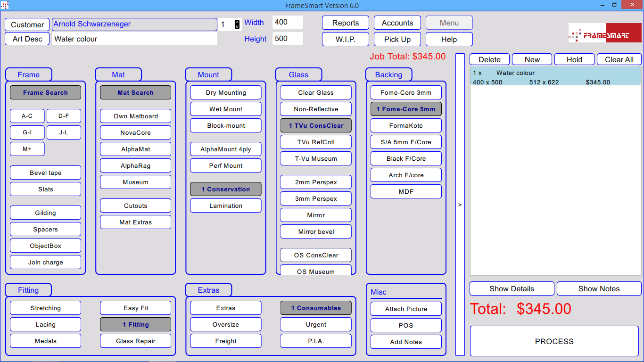
Task: Expand the side panel with the > arrow
Action: pos(460,205)
